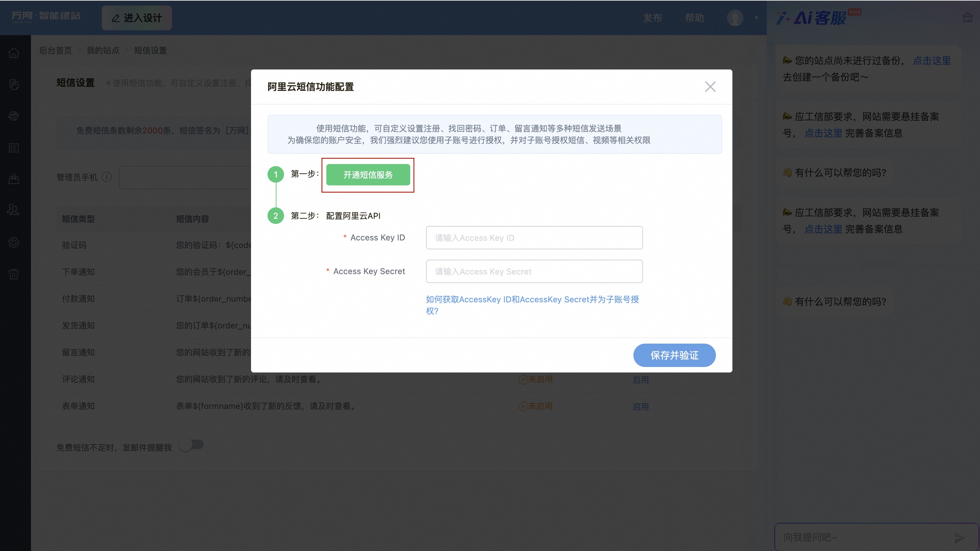Click the send arrow icon in chat

959,538
